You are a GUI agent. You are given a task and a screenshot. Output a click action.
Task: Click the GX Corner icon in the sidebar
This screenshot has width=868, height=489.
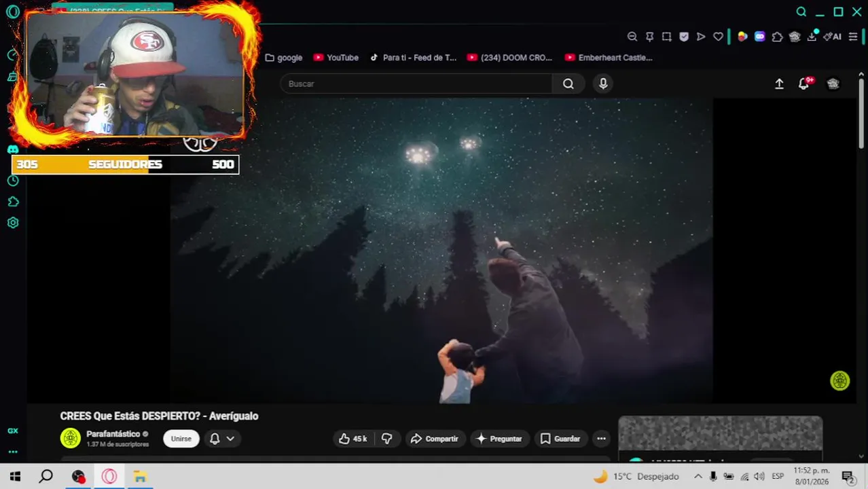pos(13,431)
